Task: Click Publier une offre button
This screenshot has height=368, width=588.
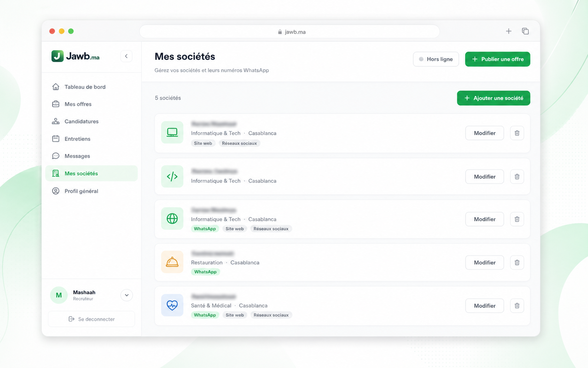Action: 498,59
